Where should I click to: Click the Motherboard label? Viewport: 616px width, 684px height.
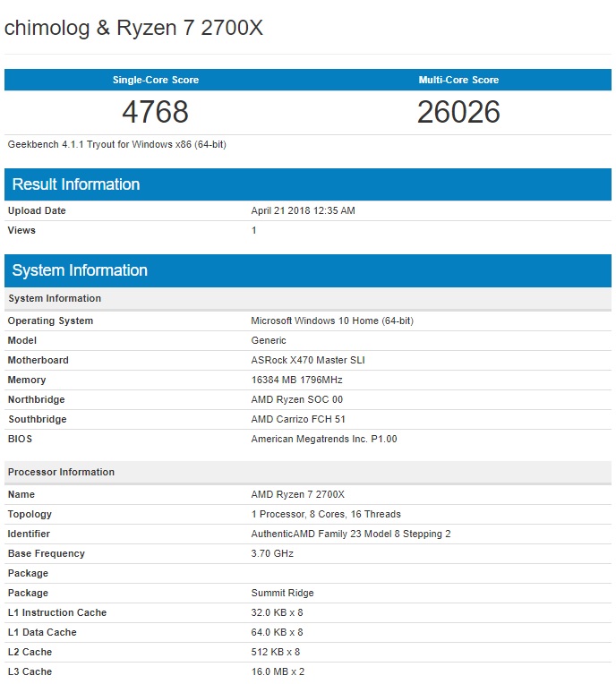38,360
